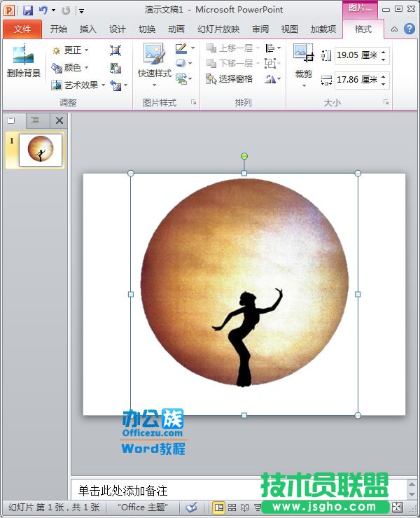Click the Remove Background (删除背景) button
The image size is (420, 518).
coord(23,62)
